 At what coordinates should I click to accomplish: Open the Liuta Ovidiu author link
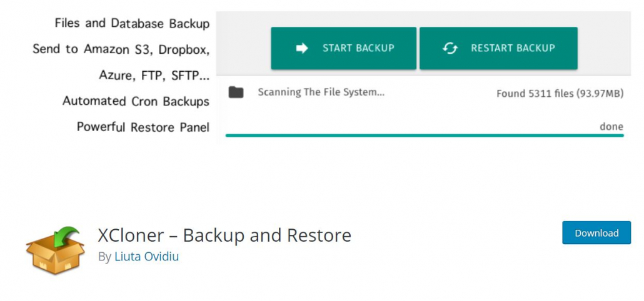147,256
